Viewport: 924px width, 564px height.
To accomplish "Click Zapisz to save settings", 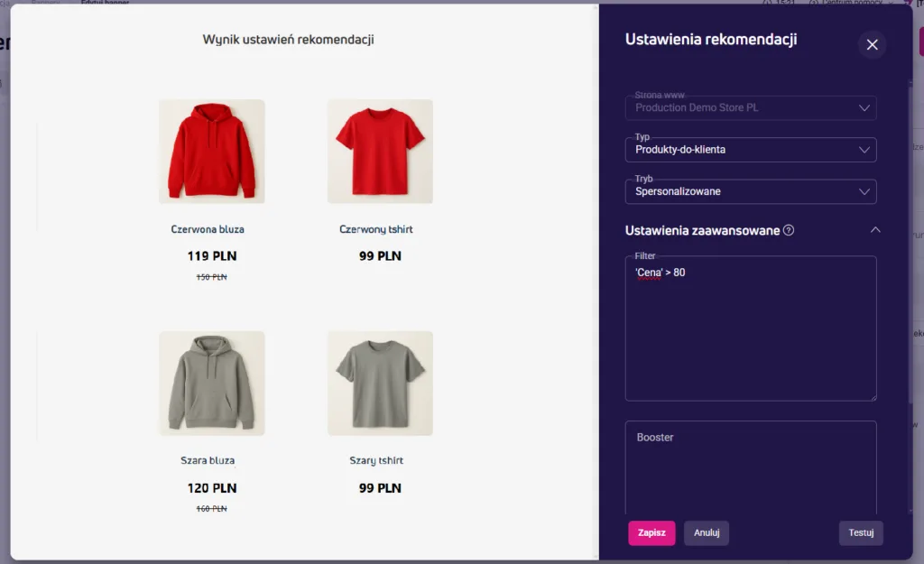I will click(651, 532).
